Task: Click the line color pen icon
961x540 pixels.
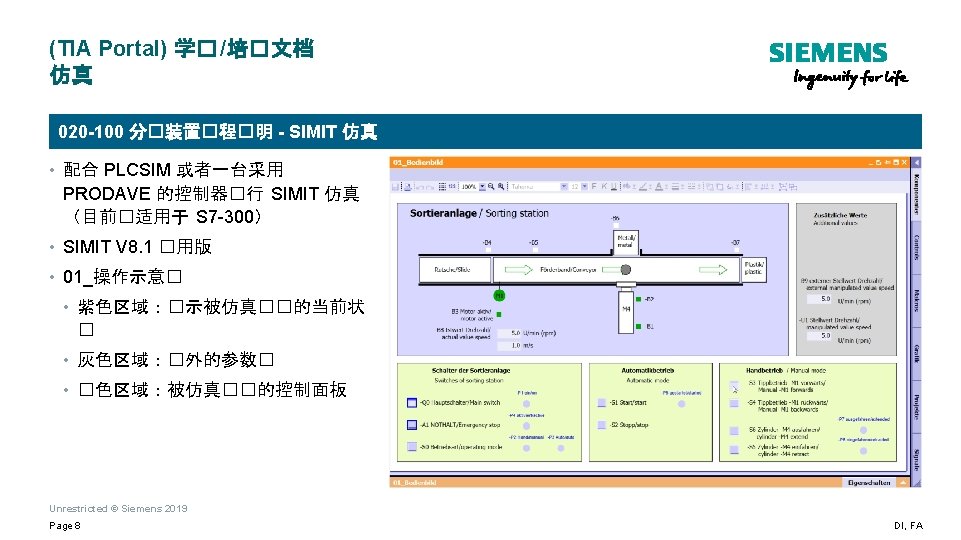Action: (x=642, y=186)
